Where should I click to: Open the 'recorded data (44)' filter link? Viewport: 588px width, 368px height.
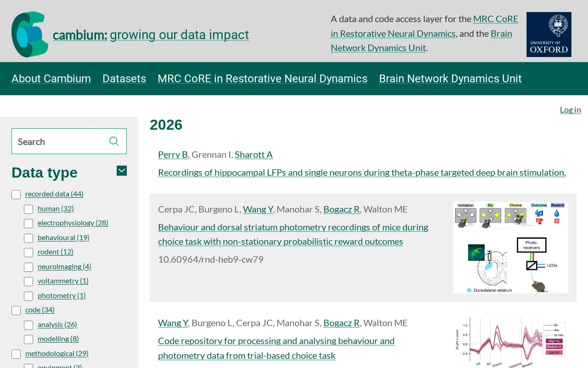pyautogui.click(x=54, y=194)
